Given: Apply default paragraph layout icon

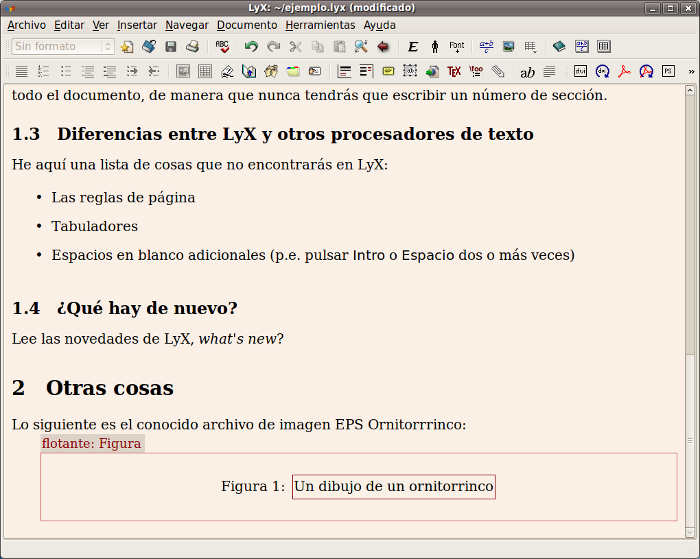Looking at the screenshot, I should pyautogui.click(x=21, y=71).
